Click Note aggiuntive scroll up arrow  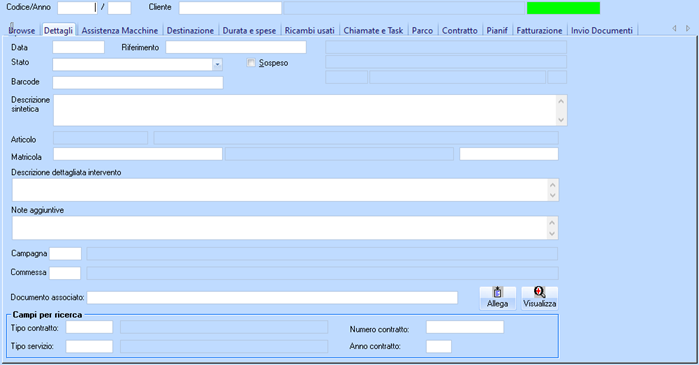[x=552, y=222]
